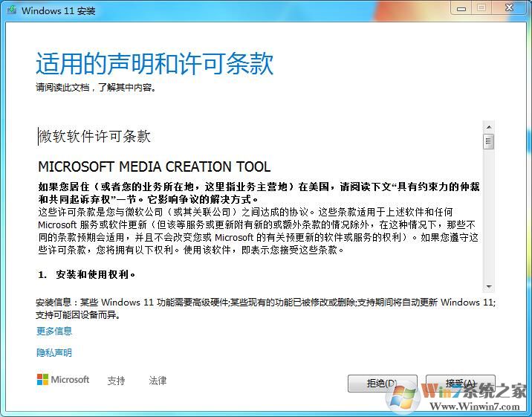Open the 隐私声明 privacy statement link
532x417 pixels.
[x=54, y=353]
